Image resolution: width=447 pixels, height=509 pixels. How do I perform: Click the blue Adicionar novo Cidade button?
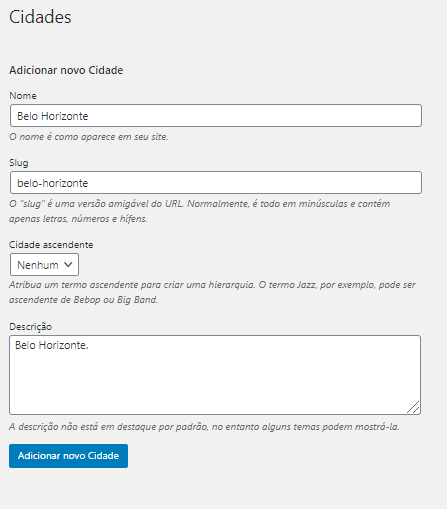pos(68,456)
